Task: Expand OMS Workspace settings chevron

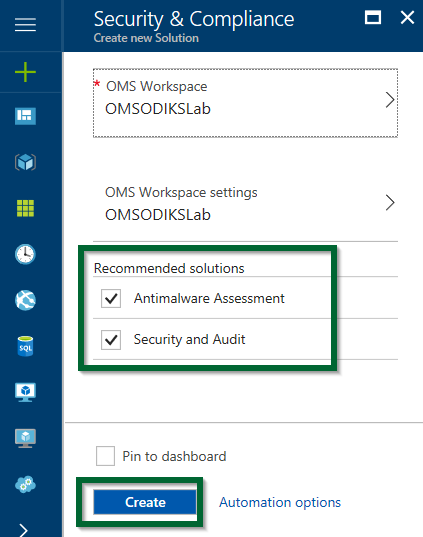Action: click(390, 202)
